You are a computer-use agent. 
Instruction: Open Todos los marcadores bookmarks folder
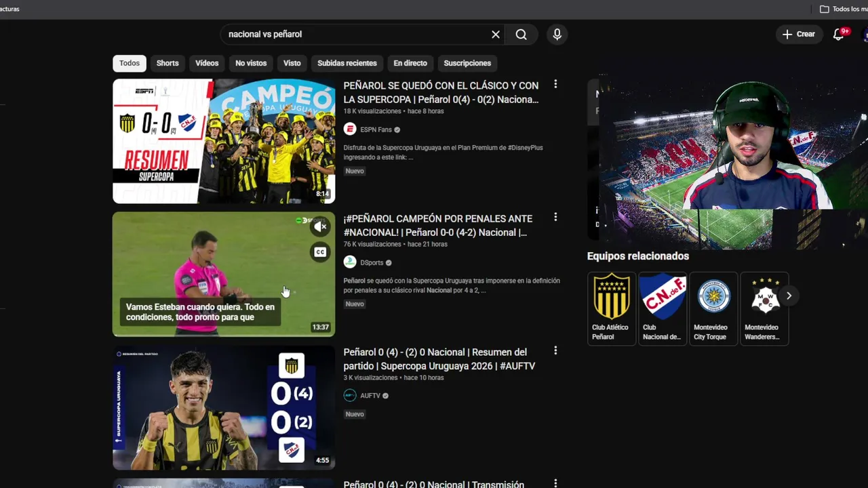(843, 9)
